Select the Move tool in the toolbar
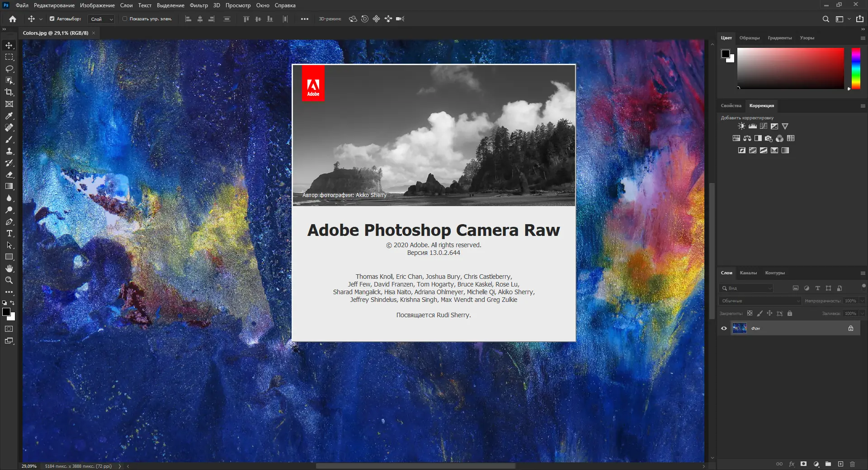868x470 pixels. tap(9, 45)
